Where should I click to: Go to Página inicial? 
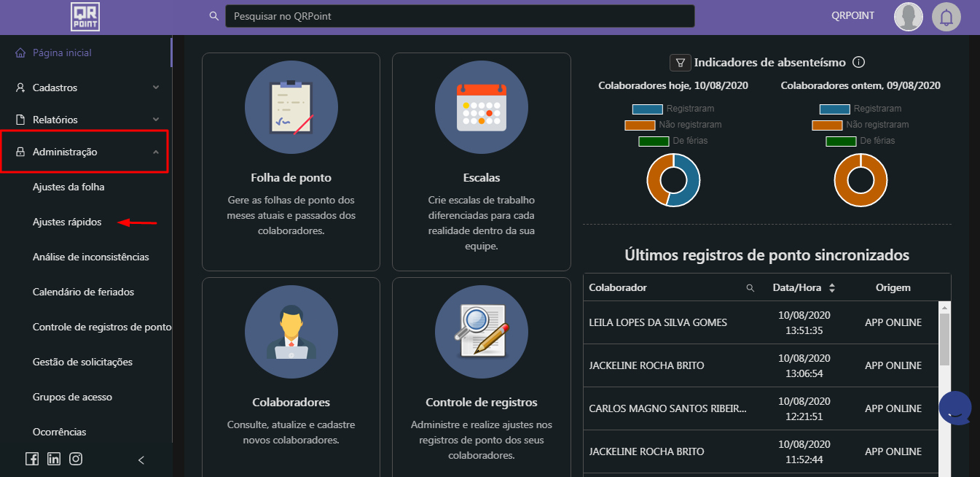tap(62, 53)
